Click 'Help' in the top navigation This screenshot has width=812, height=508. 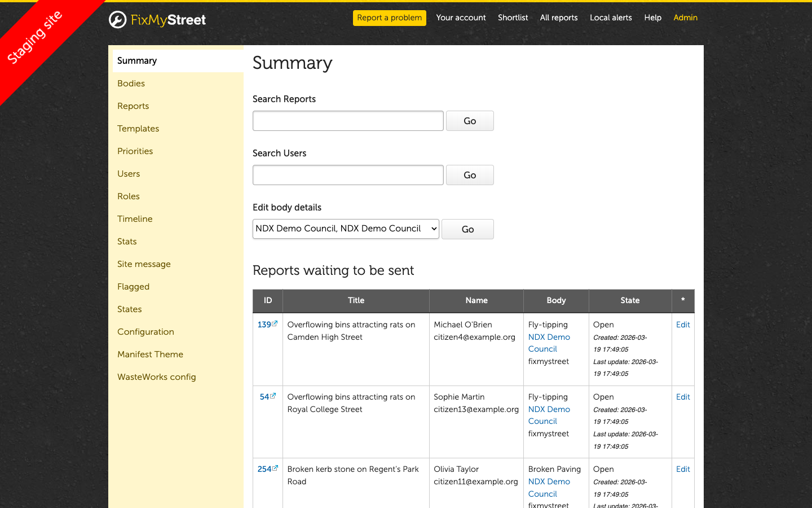coord(652,17)
